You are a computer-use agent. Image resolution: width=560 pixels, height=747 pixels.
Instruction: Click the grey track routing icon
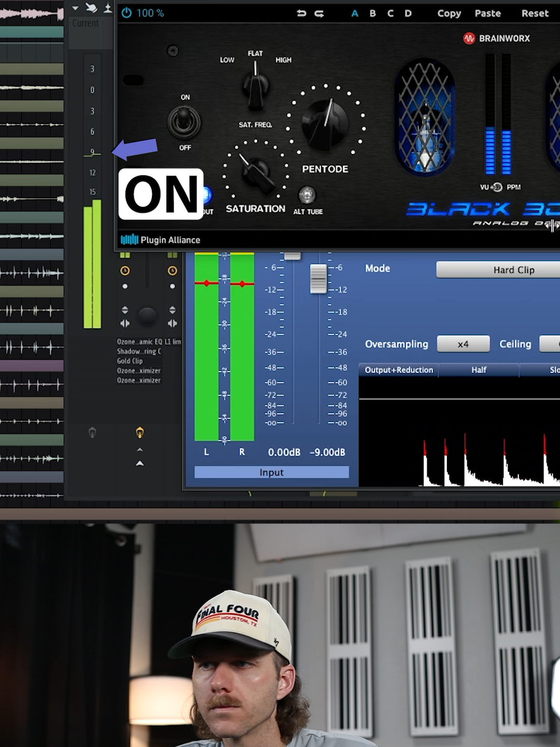pyautogui.click(x=92, y=432)
